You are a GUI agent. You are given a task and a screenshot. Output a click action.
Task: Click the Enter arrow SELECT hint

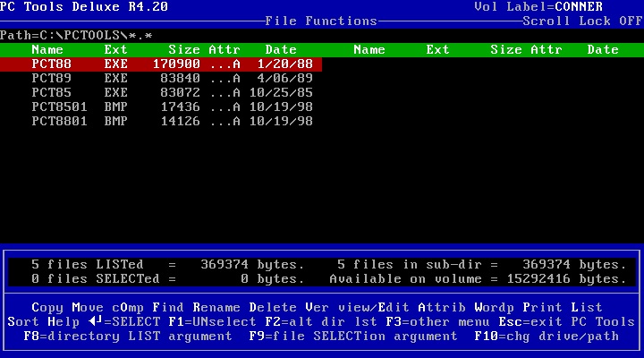click(x=124, y=321)
